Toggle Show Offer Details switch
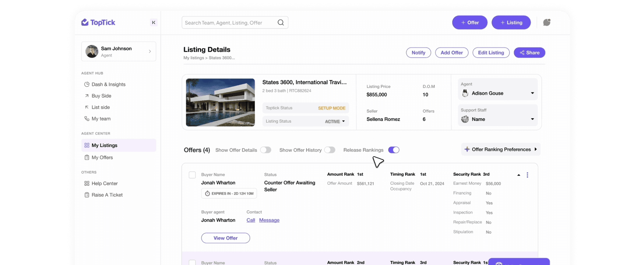644x265 pixels. tap(266, 150)
